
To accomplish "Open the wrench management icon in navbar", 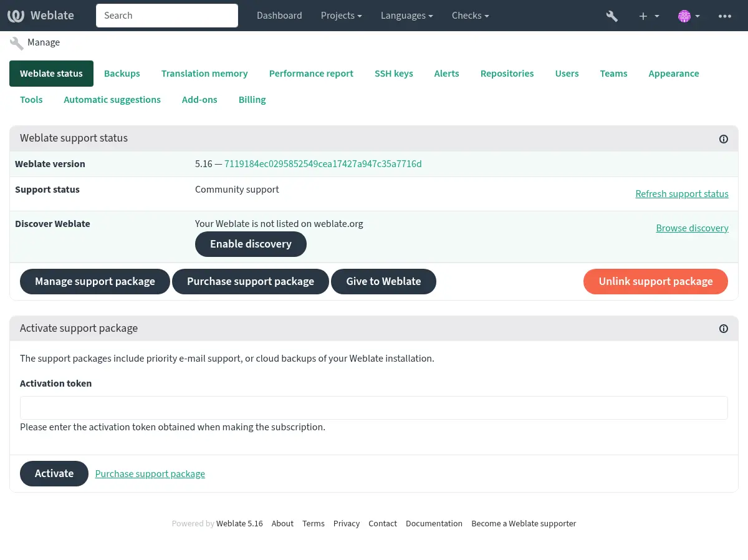I will 611,16.
